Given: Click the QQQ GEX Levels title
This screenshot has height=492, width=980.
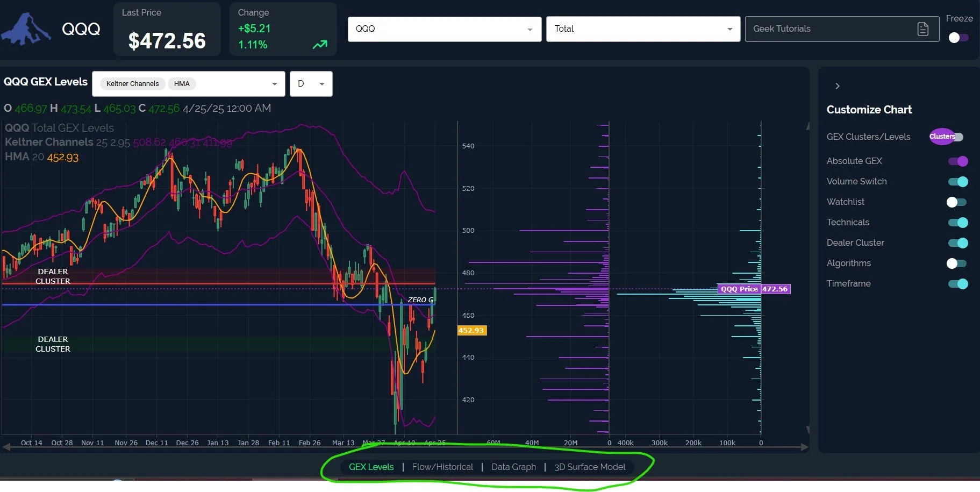Looking at the screenshot, I should [x=46, y=82].
